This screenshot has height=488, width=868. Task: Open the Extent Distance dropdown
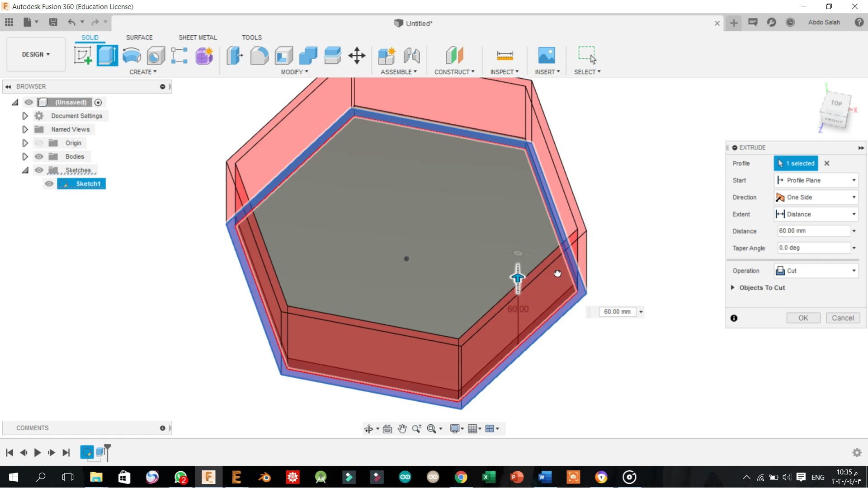[x=816, y=214]
